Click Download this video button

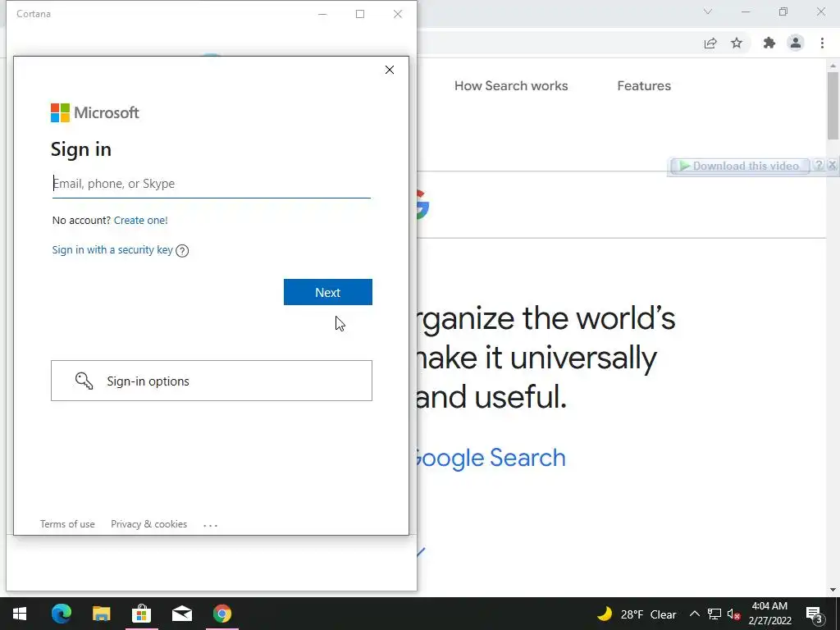click(x=740, y=166)
